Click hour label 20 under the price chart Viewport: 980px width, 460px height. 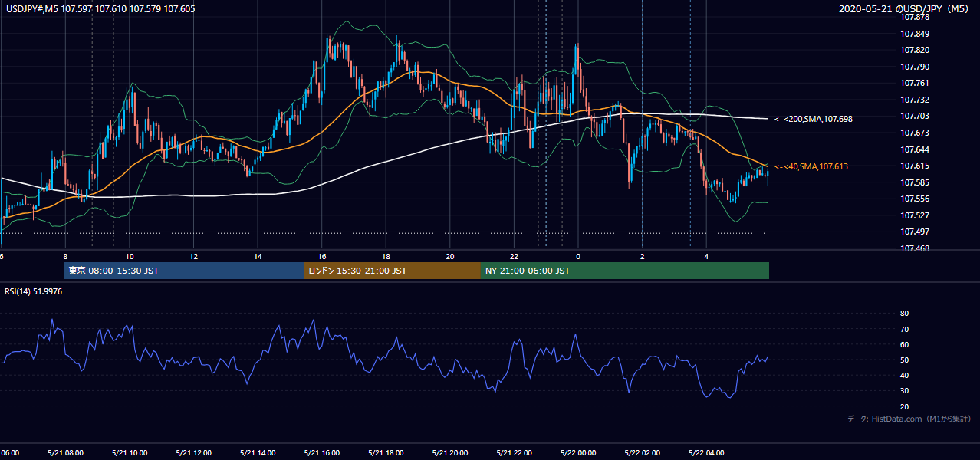point(450,257)
